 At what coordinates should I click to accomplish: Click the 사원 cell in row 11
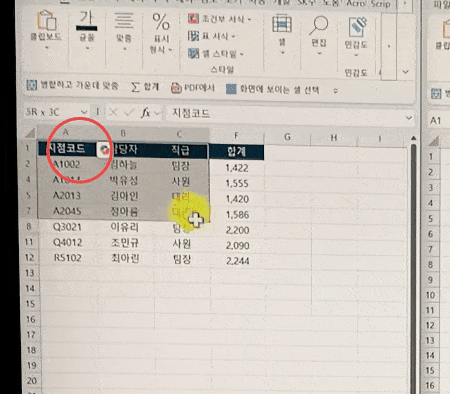pyautogui.click(x=182, y=244)
